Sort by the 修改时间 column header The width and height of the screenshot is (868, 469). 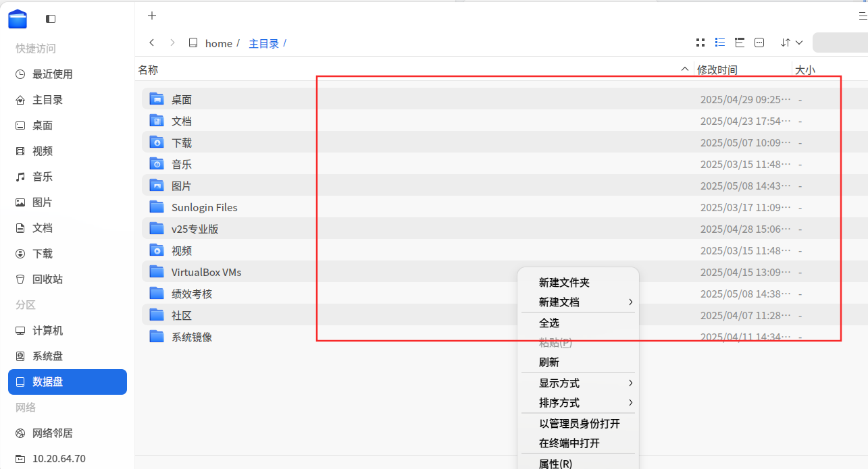(x=743, y=70)
